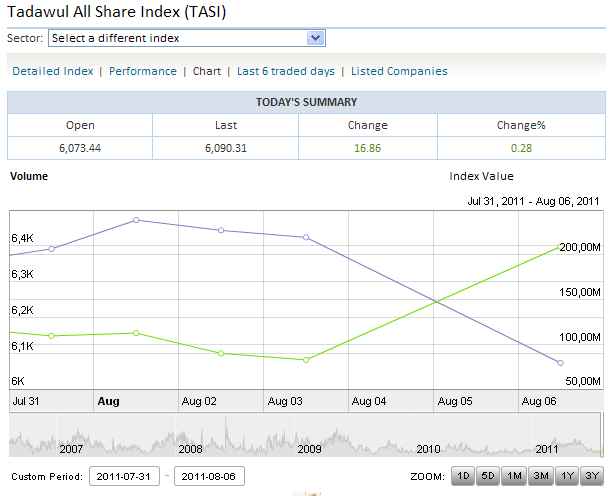Select the Chart tab
The image size is (611, 496).
point(207,71)
